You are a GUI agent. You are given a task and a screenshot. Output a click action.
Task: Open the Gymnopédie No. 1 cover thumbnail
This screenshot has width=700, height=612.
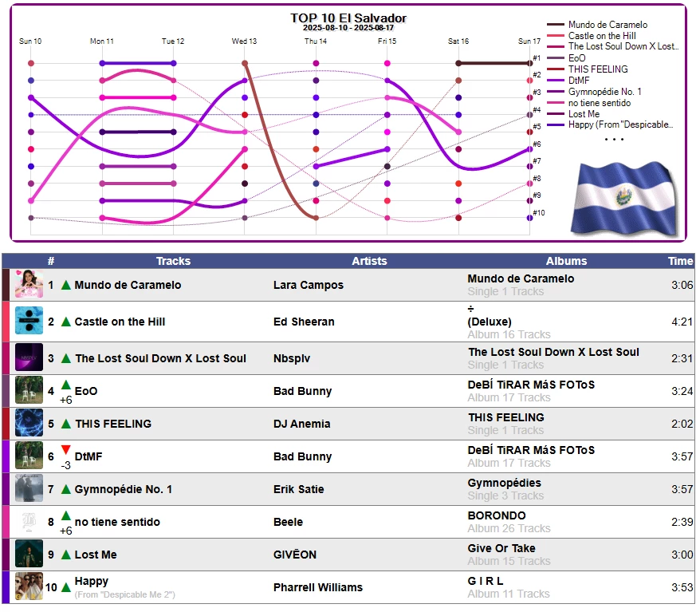click(29, 488)
